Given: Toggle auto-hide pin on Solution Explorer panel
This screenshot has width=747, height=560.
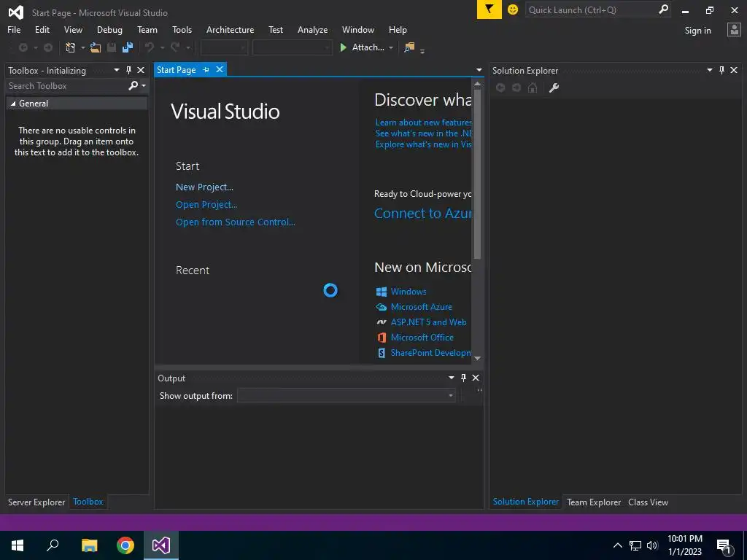Looking at the screenshot, I should [x=721, y=70].
